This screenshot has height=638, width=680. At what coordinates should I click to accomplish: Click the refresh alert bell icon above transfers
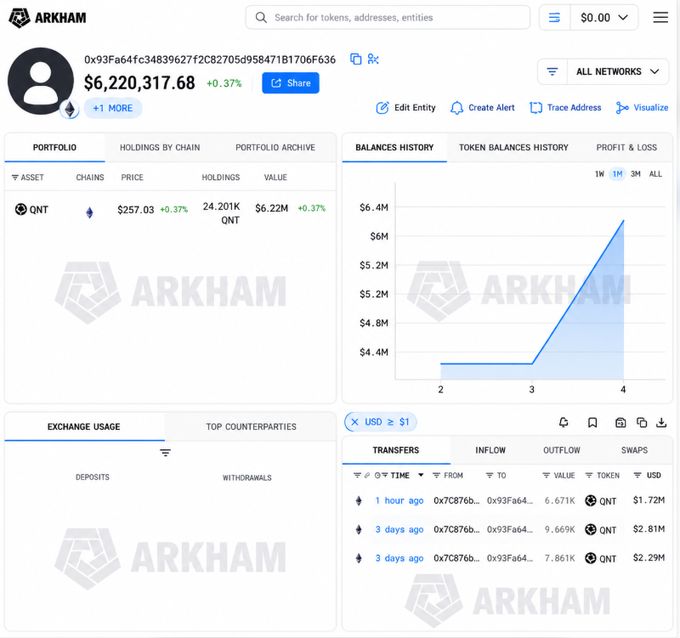pyautogui.click(x=563, y=422)
